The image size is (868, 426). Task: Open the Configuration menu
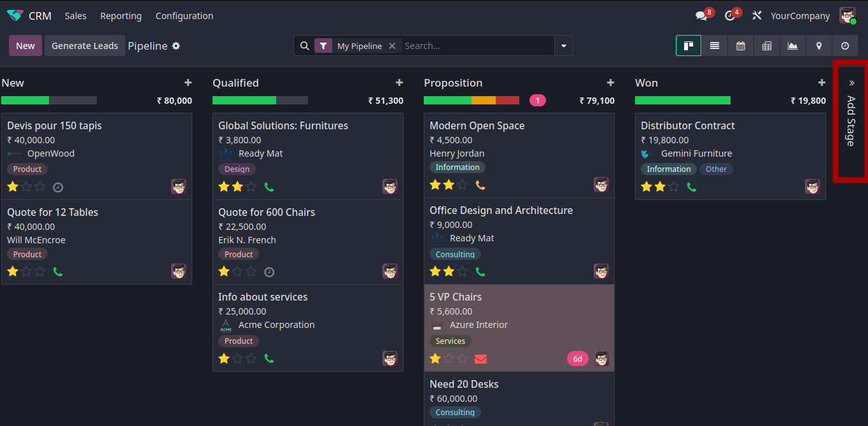click(x=185, y=16)
